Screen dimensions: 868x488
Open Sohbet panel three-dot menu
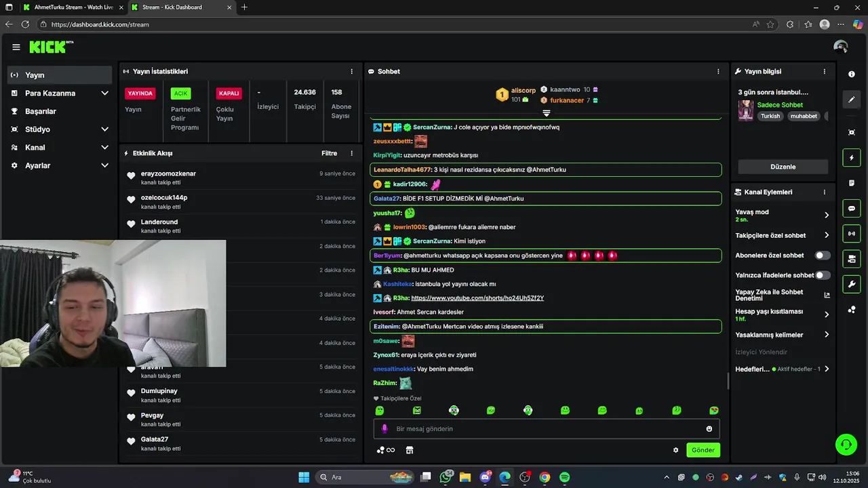pos(718,71)
